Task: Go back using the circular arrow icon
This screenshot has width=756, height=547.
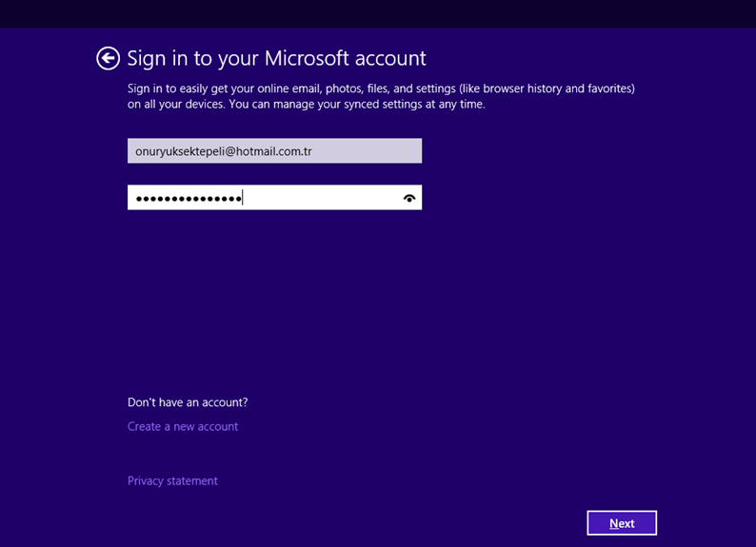Action: [x=108, y=59]
